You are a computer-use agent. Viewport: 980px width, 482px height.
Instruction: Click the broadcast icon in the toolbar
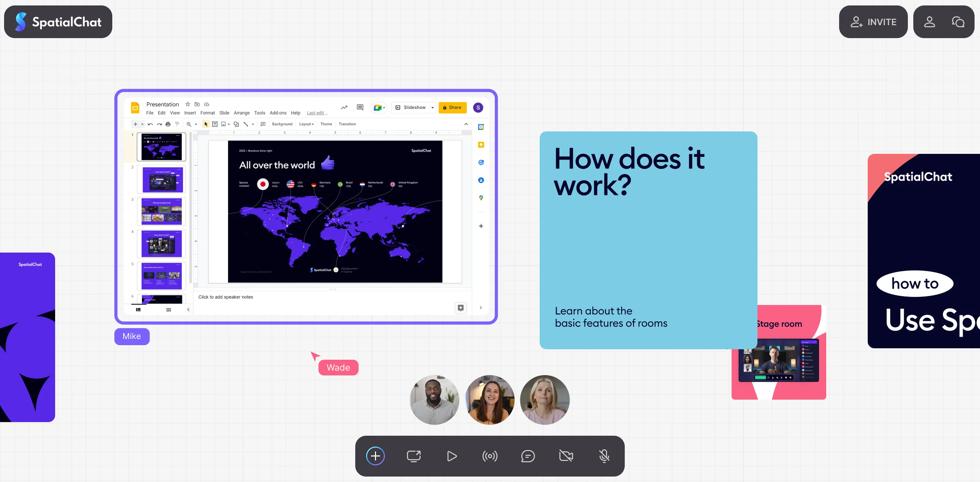pyautogui.click(x=490, y=456)
